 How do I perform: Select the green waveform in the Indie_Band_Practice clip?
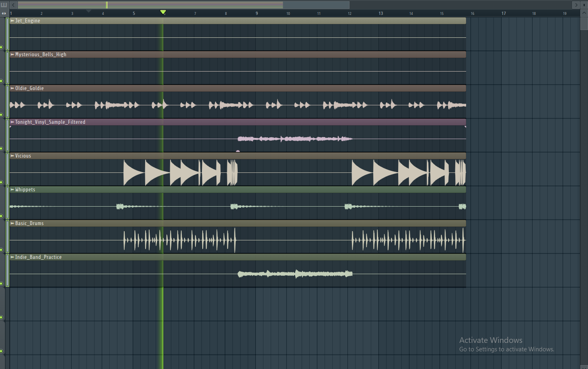pyautogui.click(x=295, y=274)
